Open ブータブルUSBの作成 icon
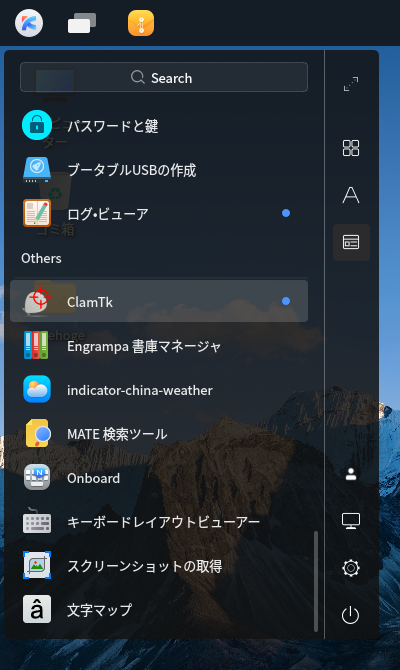The image size is (400, 670). pos(37,169)
